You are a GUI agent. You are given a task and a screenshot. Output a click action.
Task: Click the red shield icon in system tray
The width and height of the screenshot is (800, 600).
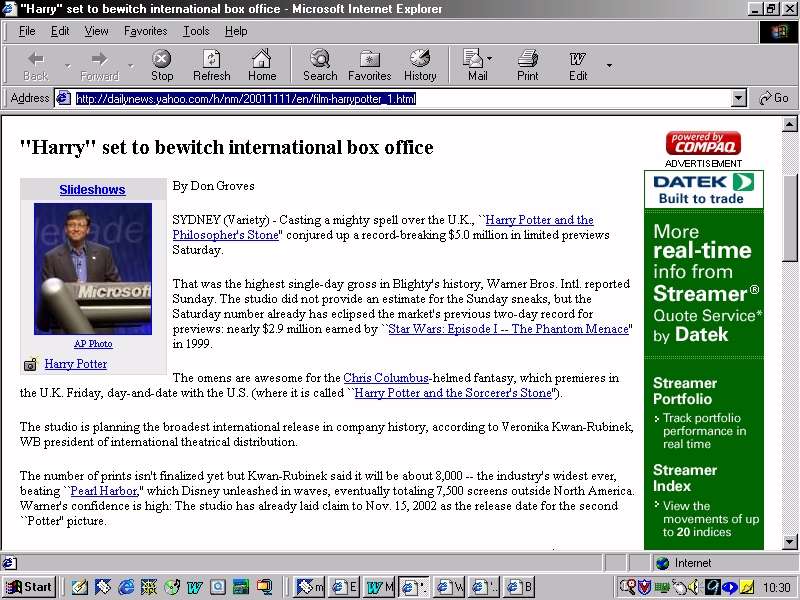click(x=645, y=588)
